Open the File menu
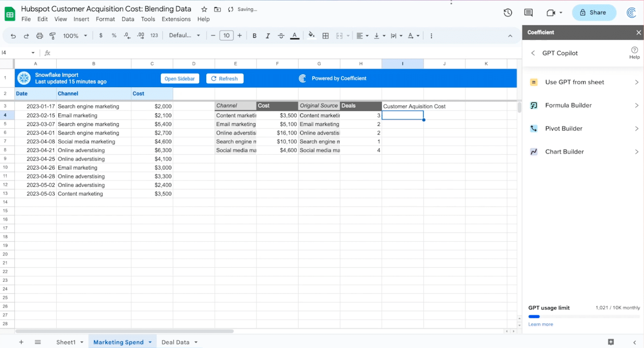This screenshot has width=644, height=348. [26, 19]
